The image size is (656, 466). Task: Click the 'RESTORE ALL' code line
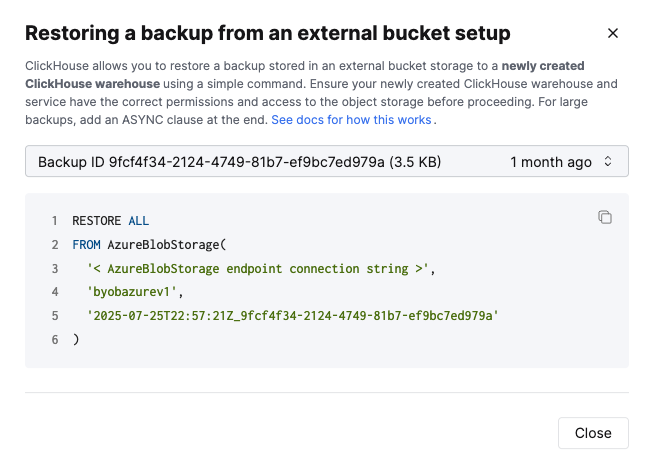click(110, 220)
